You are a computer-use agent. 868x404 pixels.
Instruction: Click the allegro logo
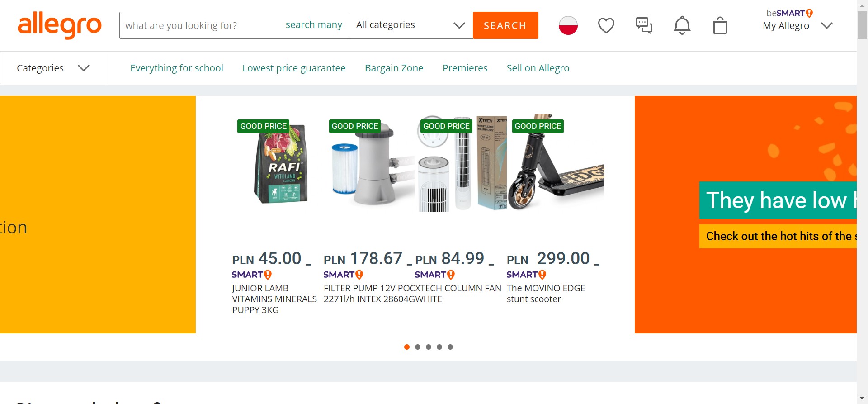pyautogui.click(x=60, y=25)
